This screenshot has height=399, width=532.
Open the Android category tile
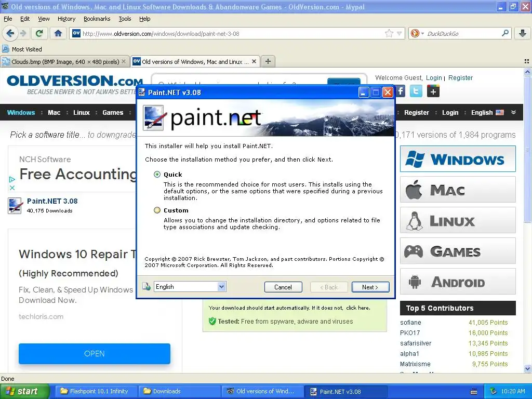pyautogui.click(x=458, y=282)
